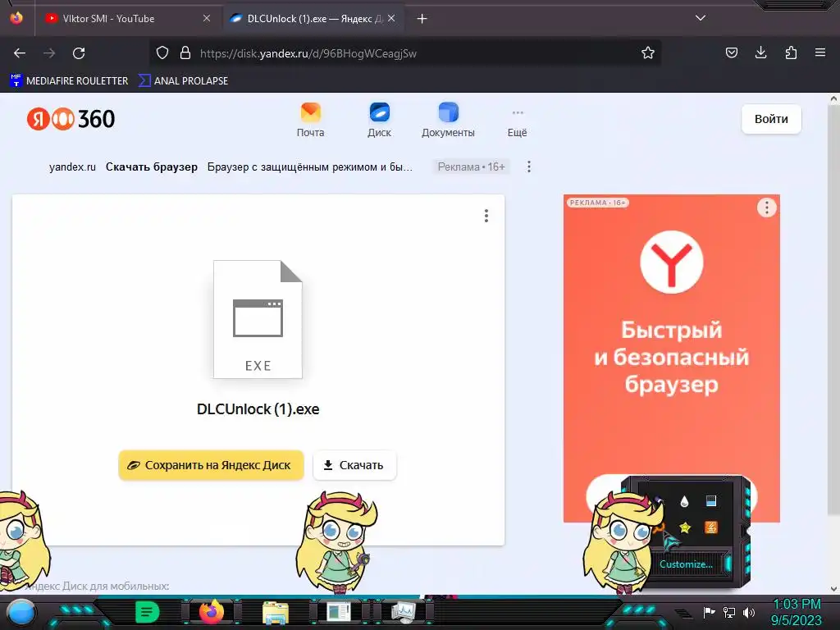Expand the Ещё more services menu
This screenshot has height=630, width=840.
(517, 123)
